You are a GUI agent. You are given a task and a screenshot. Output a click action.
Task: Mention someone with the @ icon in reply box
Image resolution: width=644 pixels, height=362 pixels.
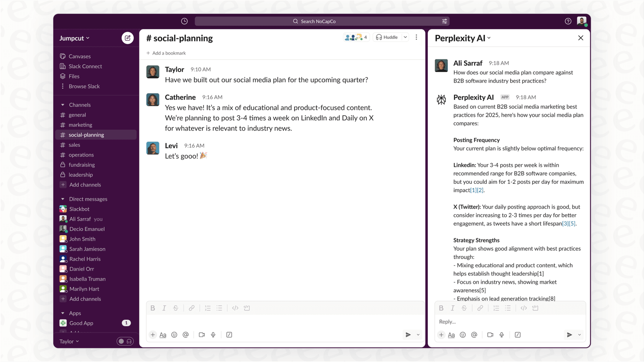pyautogui.click(x=474, y=334)
